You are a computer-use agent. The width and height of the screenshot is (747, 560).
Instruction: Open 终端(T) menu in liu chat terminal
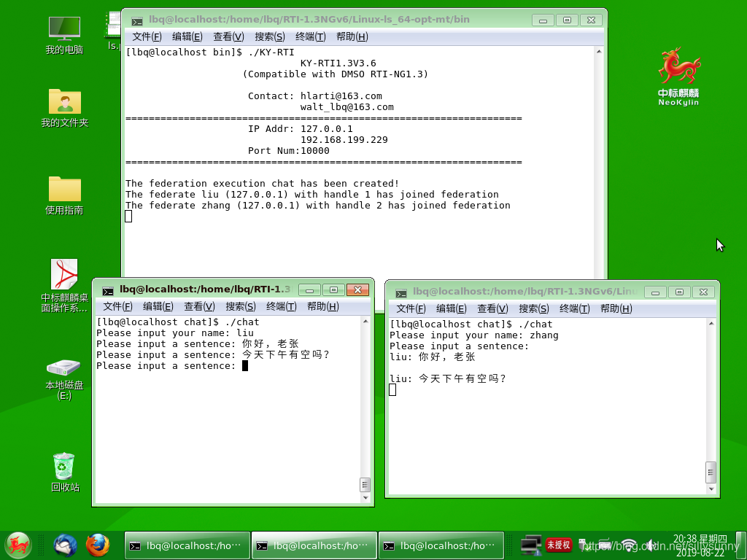pyautogui.click(x=281, y=307)
